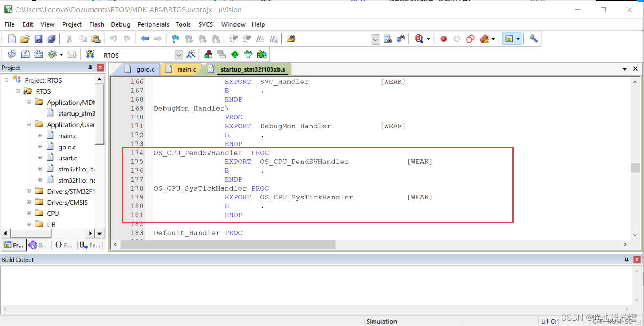Screen dimensions: 644x326
Task: Open the File menu
Action: tap(9, 24)
